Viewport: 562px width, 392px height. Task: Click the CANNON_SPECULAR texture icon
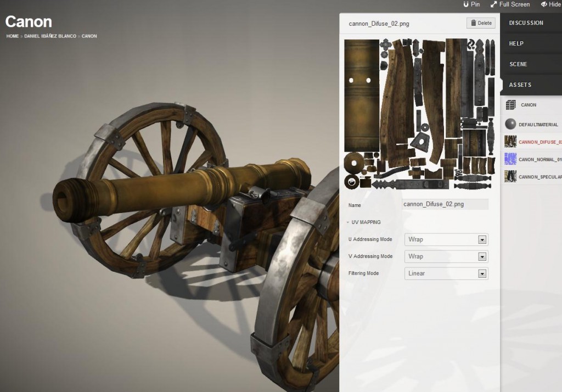[510, 177]
